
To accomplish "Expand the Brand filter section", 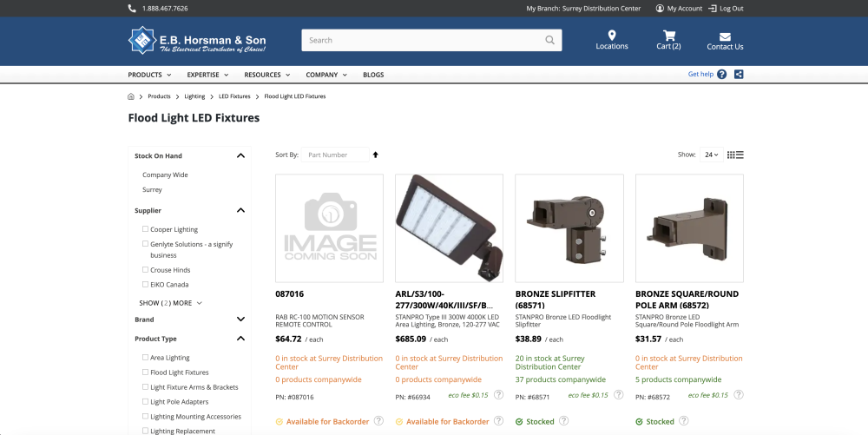I will tap(240, 320).
